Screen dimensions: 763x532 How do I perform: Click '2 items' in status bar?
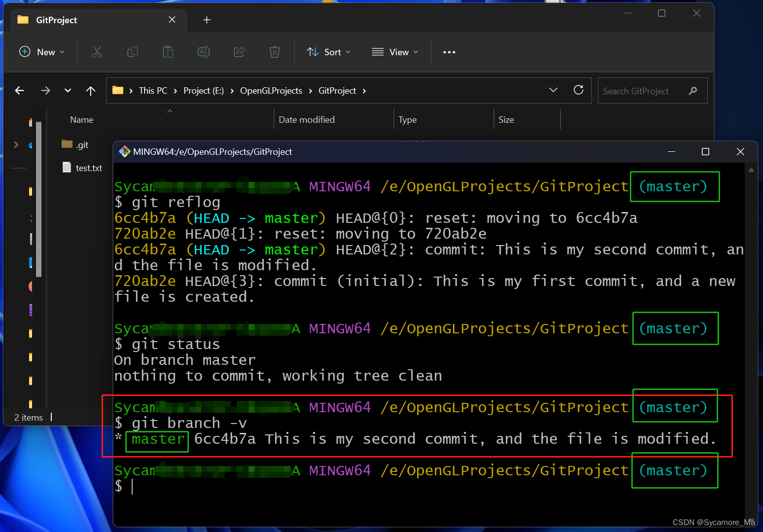[29, 418]
